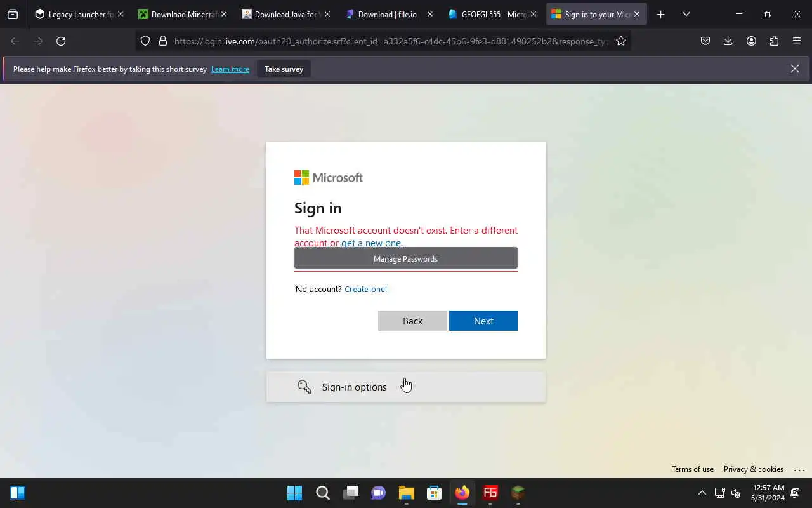Close the Download Minecraft tab
Image resolution: width=812 pixels, height=508 pixels.
223,14
